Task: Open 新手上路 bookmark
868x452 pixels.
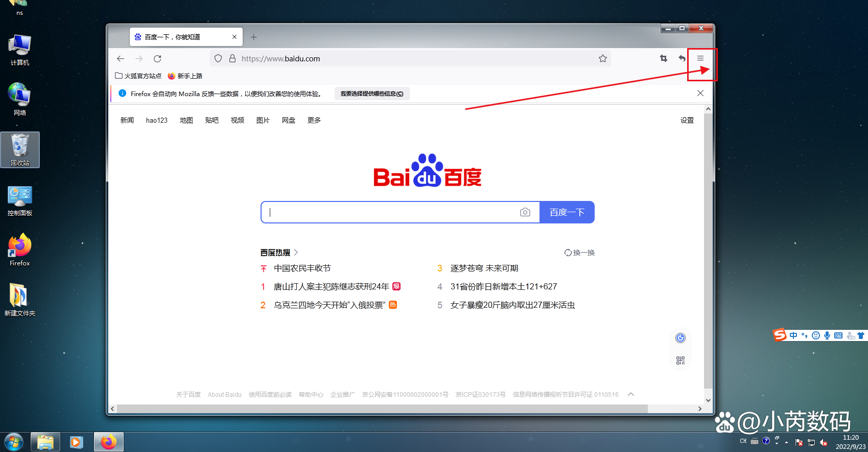Action: [185, 76]
